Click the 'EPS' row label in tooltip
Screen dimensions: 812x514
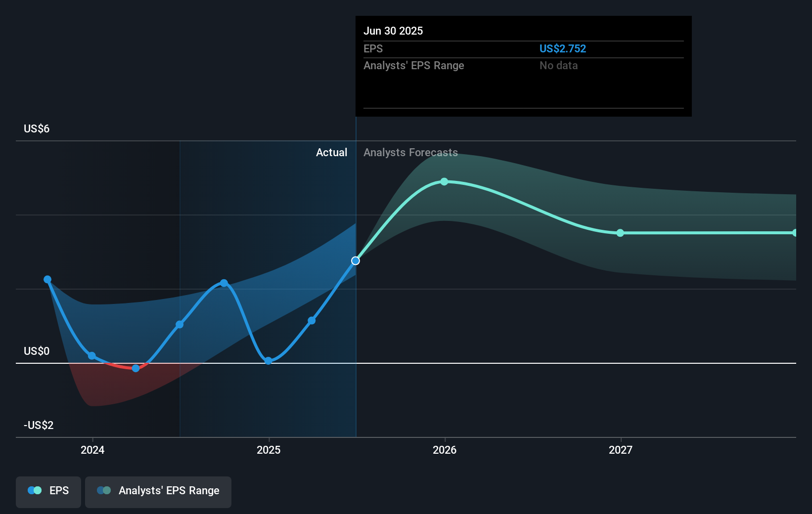click(x=373, y=48)
